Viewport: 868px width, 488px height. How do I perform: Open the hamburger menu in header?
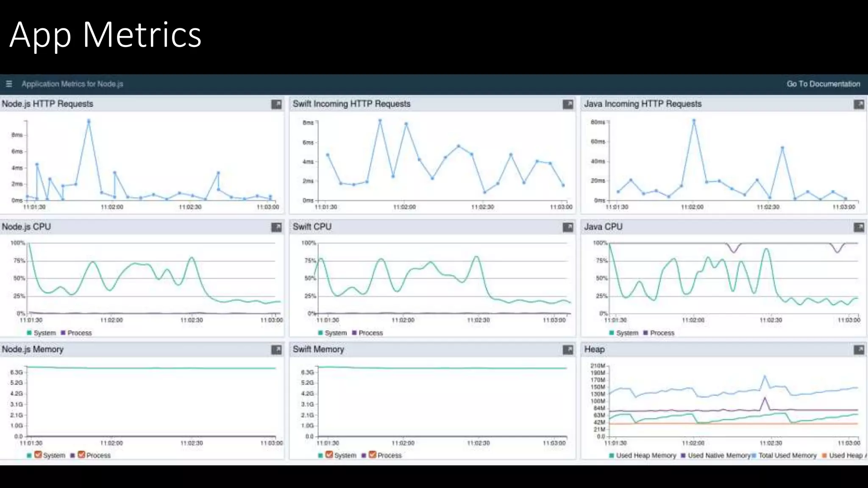click(9, 84)
